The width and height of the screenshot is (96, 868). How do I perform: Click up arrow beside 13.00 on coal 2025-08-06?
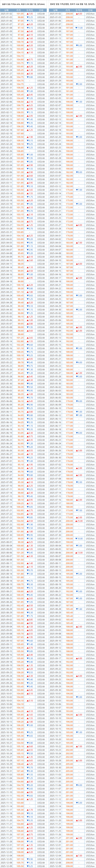pos(76,553)
